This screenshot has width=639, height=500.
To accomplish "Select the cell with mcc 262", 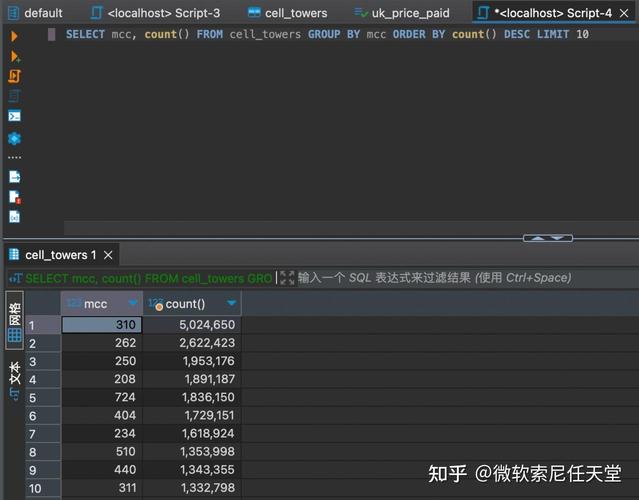I will coord(102,343).
